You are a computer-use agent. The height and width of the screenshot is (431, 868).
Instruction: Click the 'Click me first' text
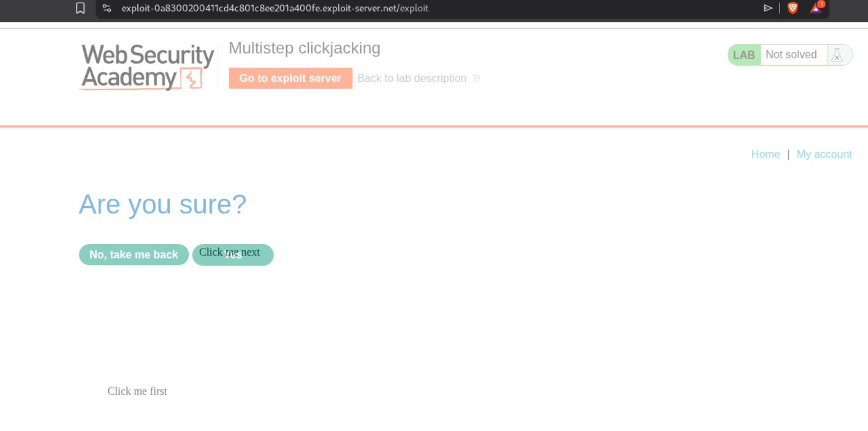tap(137, 391)
